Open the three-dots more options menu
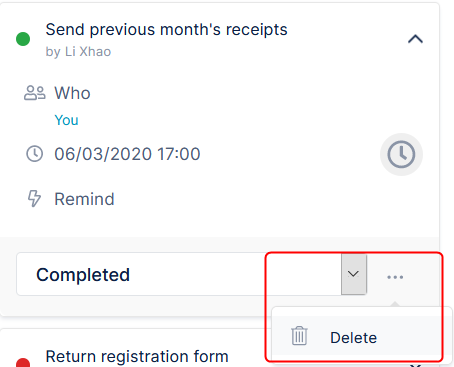Viewport: 454px width, 367px height. (395, 277)
